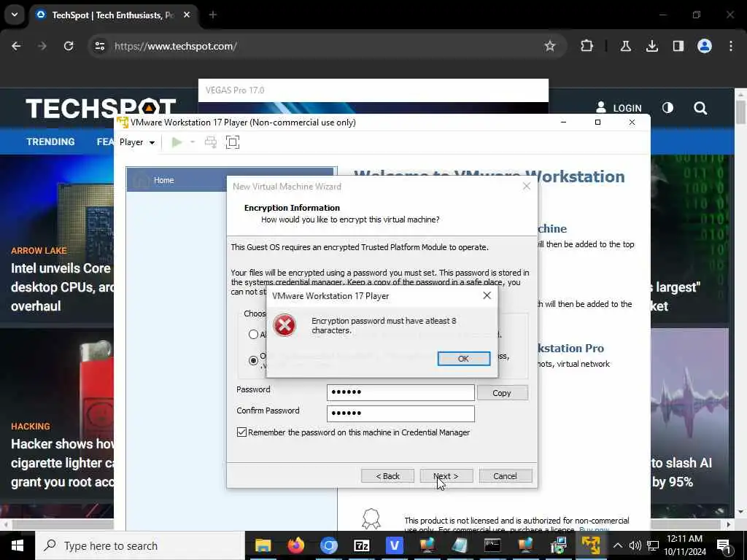747x560 pixels.
Task: Open the Windows Start menu
Action: tap(18, 545)
